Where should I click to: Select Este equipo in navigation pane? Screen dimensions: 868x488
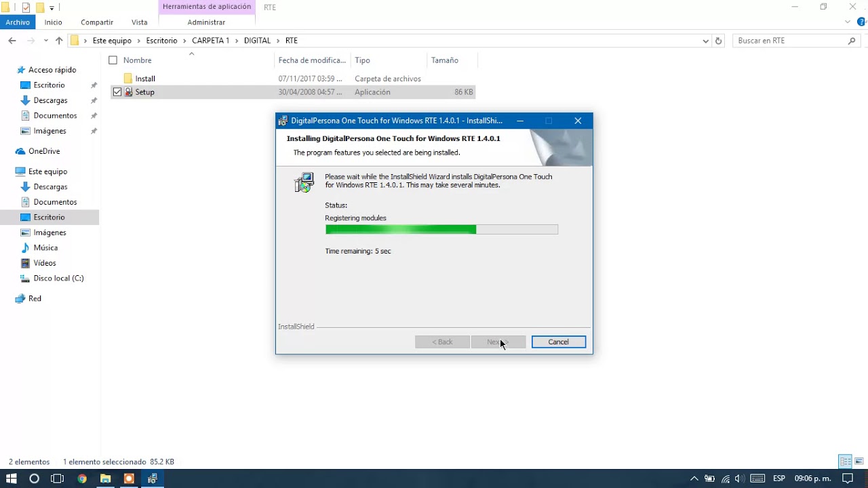pos(47,171)
